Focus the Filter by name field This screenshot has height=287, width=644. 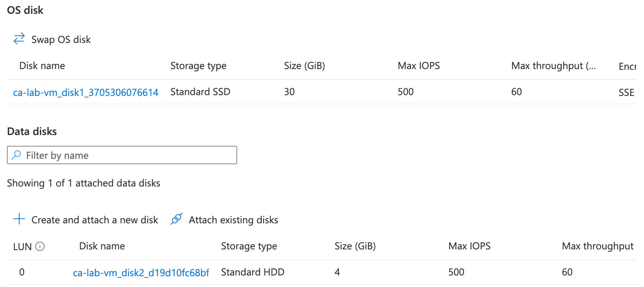(127, 155)
